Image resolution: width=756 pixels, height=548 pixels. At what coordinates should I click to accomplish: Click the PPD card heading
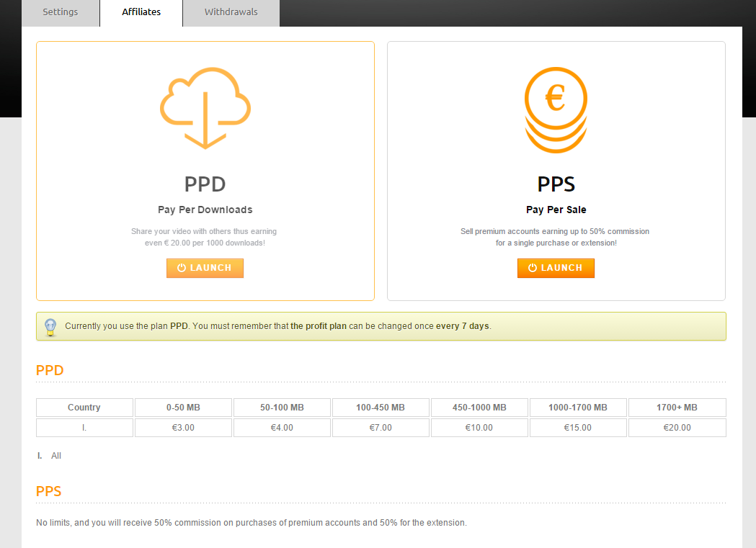[x=205, y=184]
